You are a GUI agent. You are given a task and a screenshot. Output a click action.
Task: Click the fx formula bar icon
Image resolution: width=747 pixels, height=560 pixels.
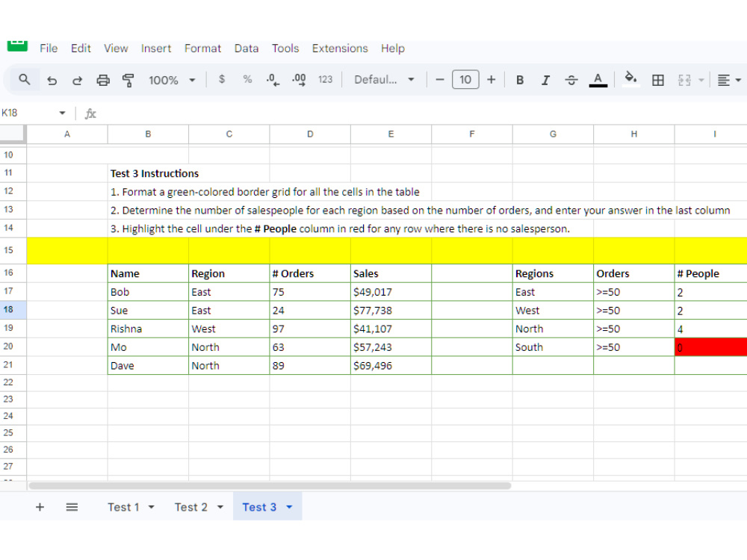click(x=90, y=113)
